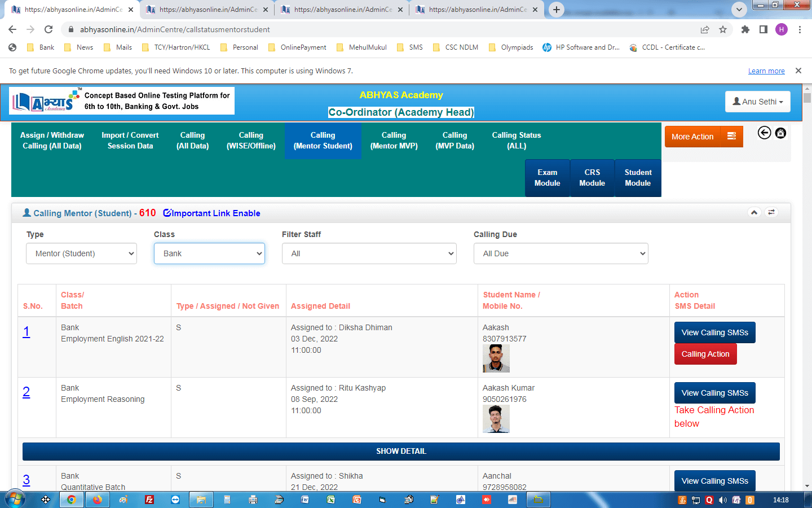The image size is (812, 508).
Task: Click the black home icon
Action: (780, 133)
